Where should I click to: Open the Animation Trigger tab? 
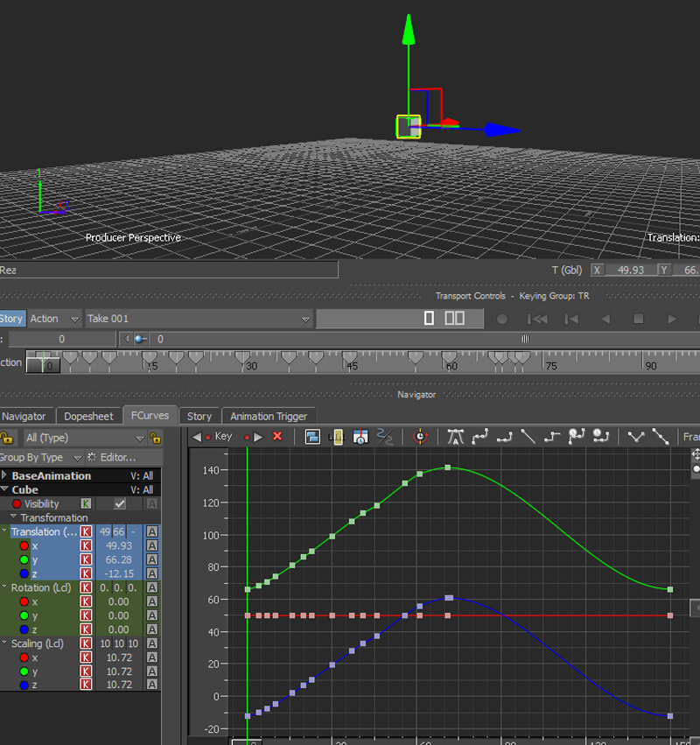coord(269,416)
